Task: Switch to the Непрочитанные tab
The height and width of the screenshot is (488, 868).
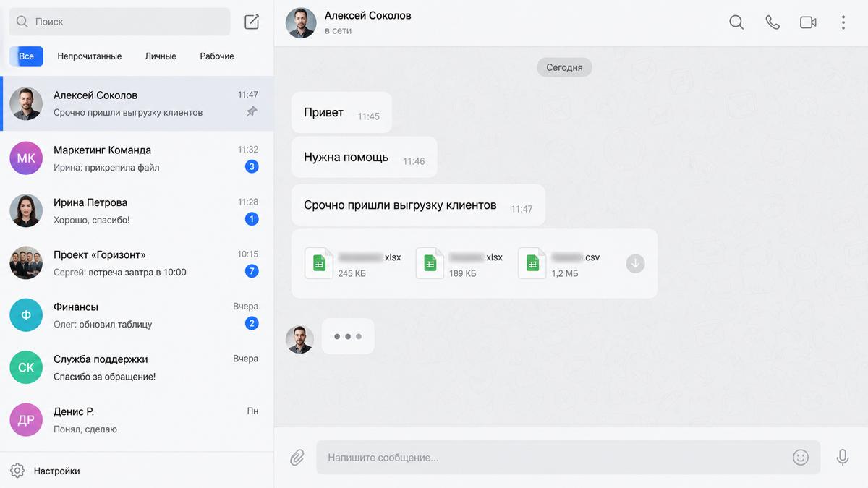Action: coord(90,56)
